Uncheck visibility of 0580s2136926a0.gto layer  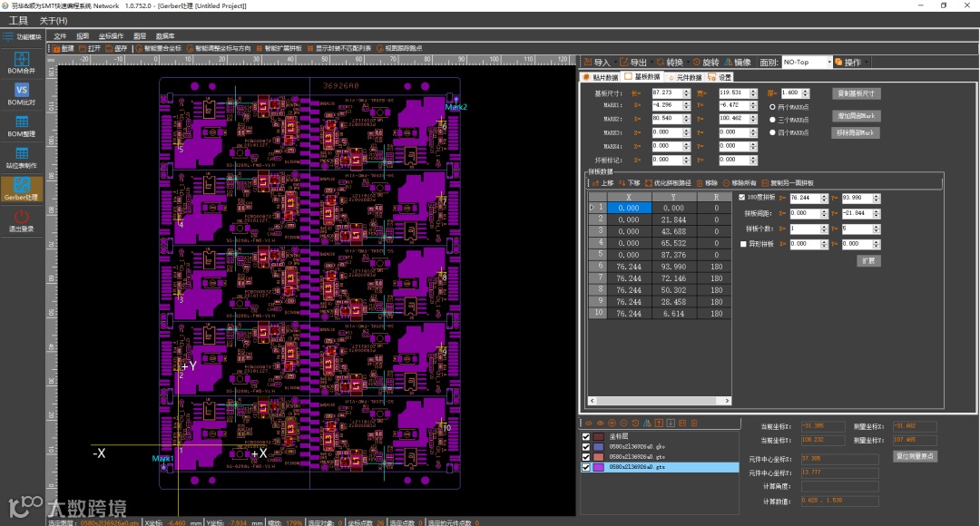585,456
